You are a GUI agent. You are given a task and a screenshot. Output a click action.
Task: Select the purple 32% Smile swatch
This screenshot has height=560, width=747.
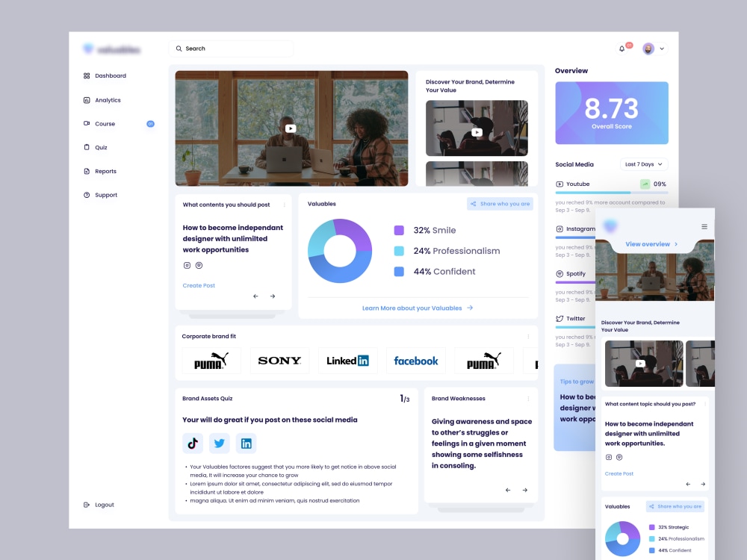pyautogui.click(x=399, y=231)
